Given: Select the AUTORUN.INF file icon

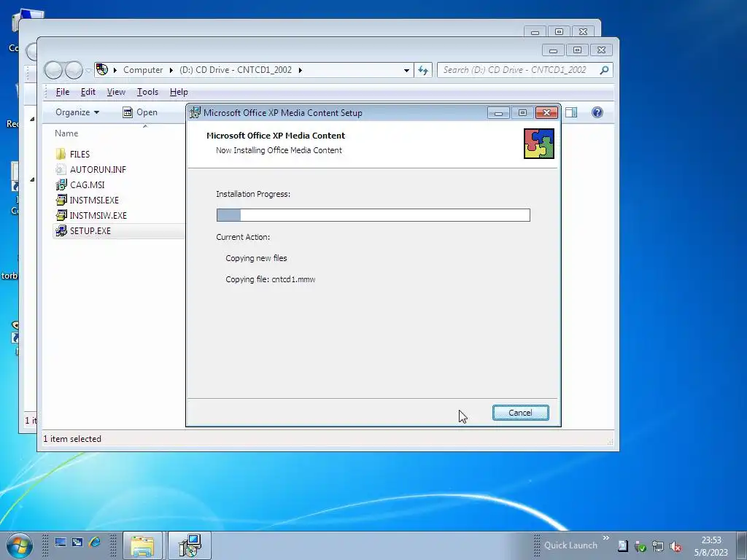Looking at the screenshot, I should [x=61, y=169].
